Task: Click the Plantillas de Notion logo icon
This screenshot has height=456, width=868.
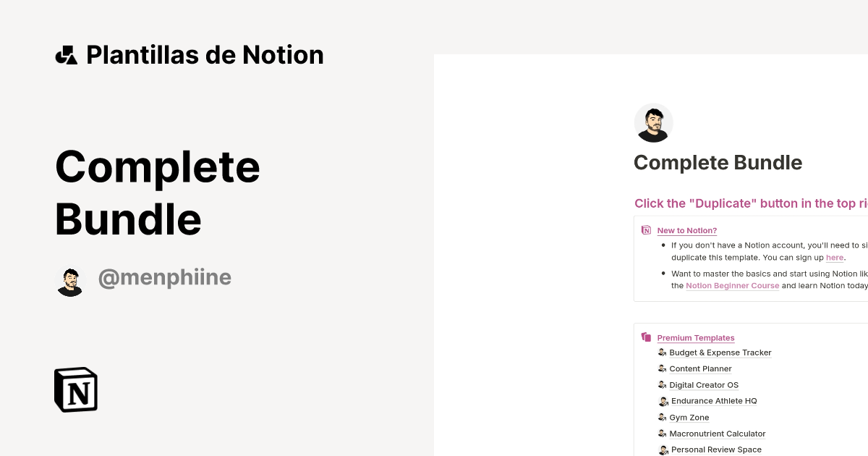Action: coord(67,54)
